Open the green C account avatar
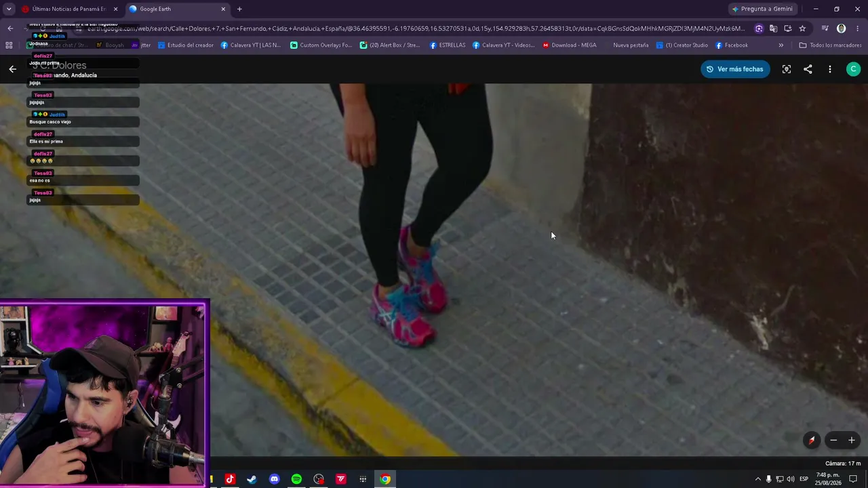The width and height of the screenshot is (868, 488). (x=854, y=69)
